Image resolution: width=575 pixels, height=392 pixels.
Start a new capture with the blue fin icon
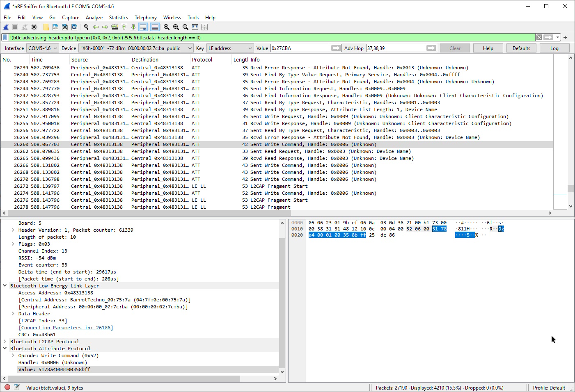pyautogui.click(x=5, y=27)
